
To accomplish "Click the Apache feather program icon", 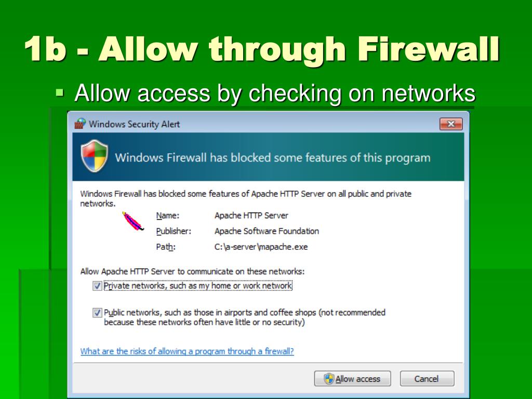I will point(133,221).
